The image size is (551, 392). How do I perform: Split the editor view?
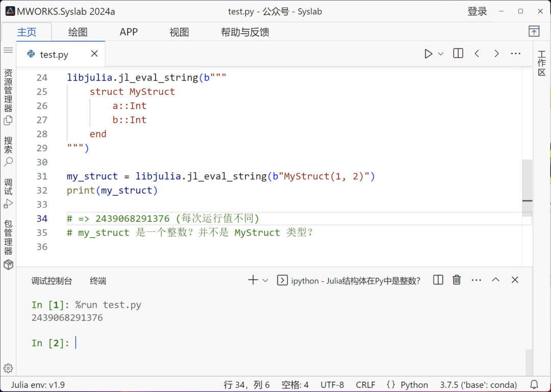(458, 53)
